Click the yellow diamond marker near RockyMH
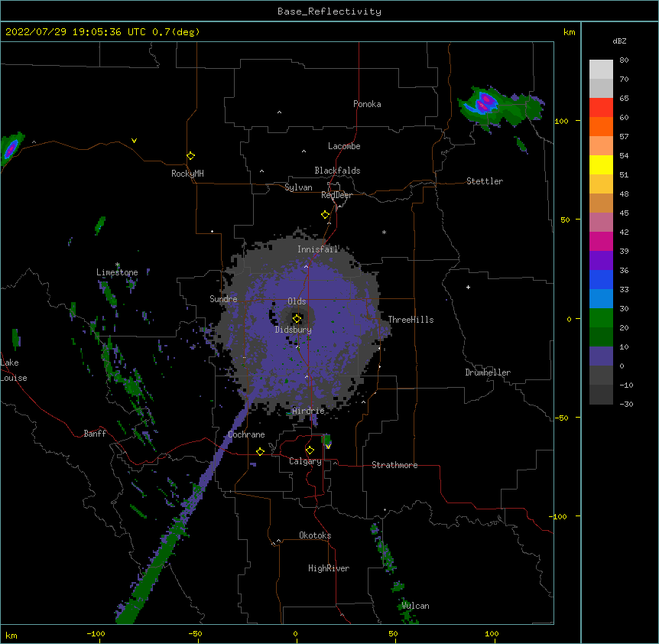 [190, 156]
